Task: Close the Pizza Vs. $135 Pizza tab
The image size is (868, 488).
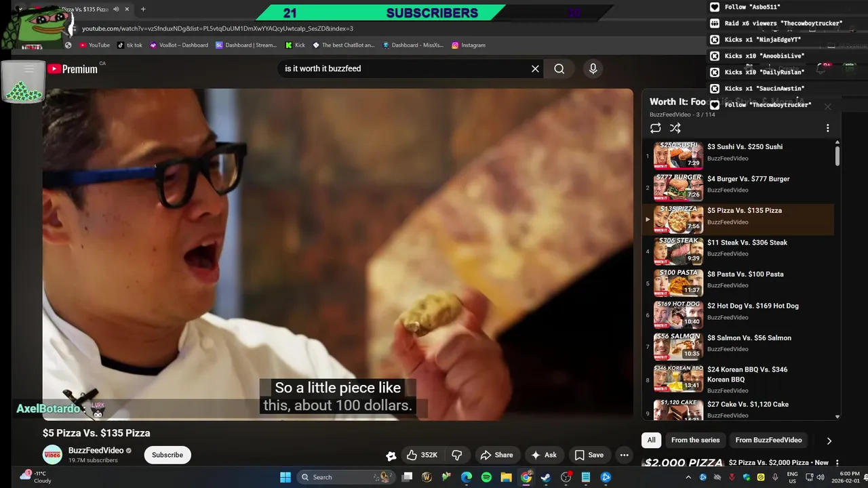Action: (x=127, y=9)
